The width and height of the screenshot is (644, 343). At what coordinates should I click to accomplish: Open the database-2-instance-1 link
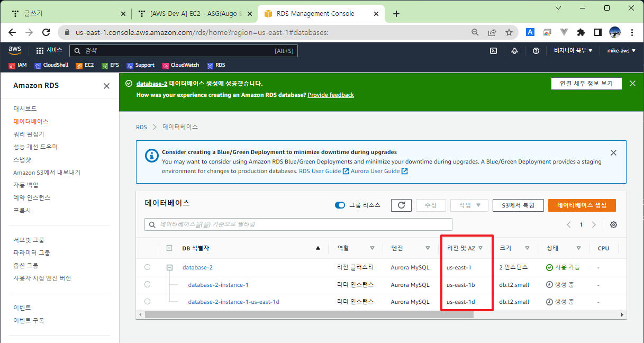point(218,285)
